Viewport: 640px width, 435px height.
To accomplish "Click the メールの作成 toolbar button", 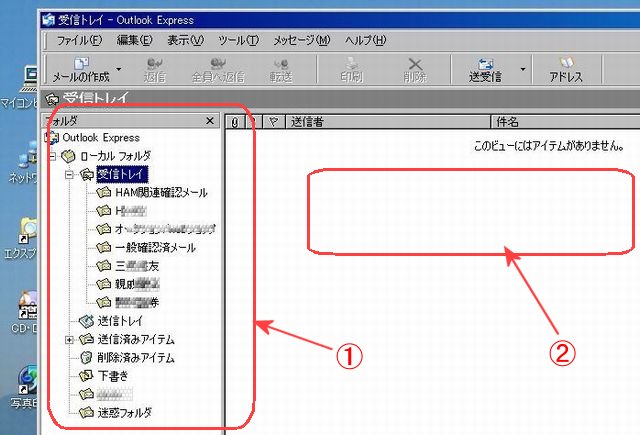I will click(x=81, y=70).
